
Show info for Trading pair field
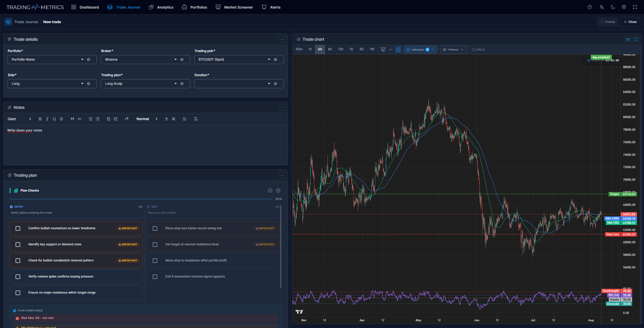(x=275, y=60)
